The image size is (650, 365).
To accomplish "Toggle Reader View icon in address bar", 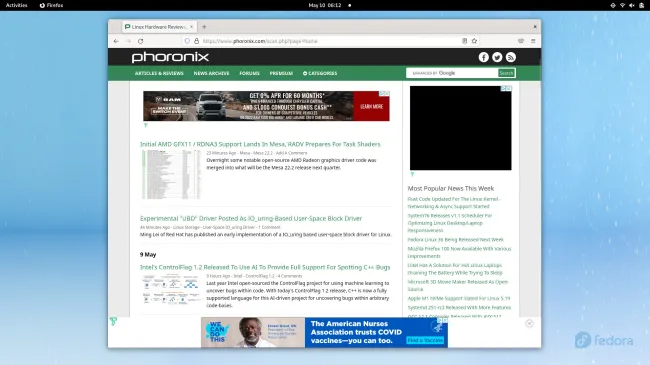I will coord(464,41).
